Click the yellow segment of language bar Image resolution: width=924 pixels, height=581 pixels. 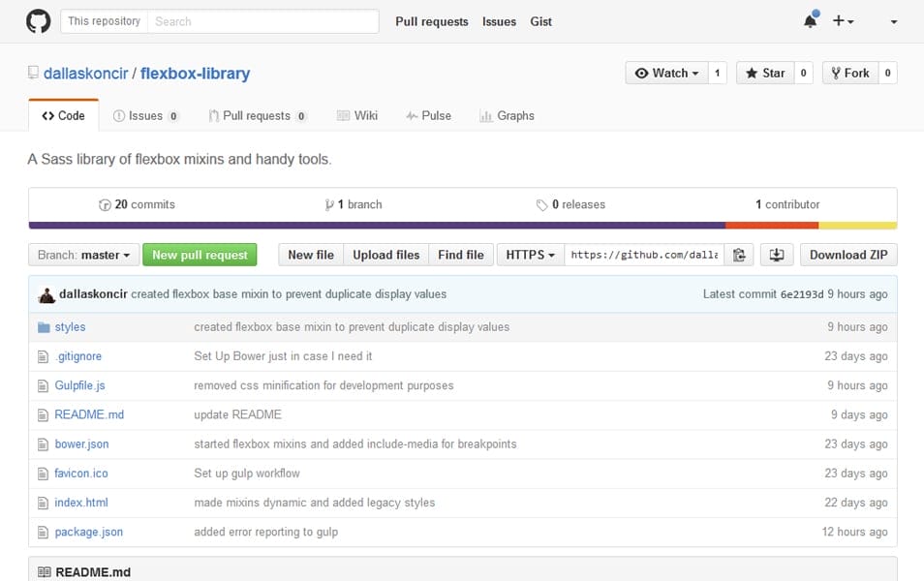pos(857,226)
